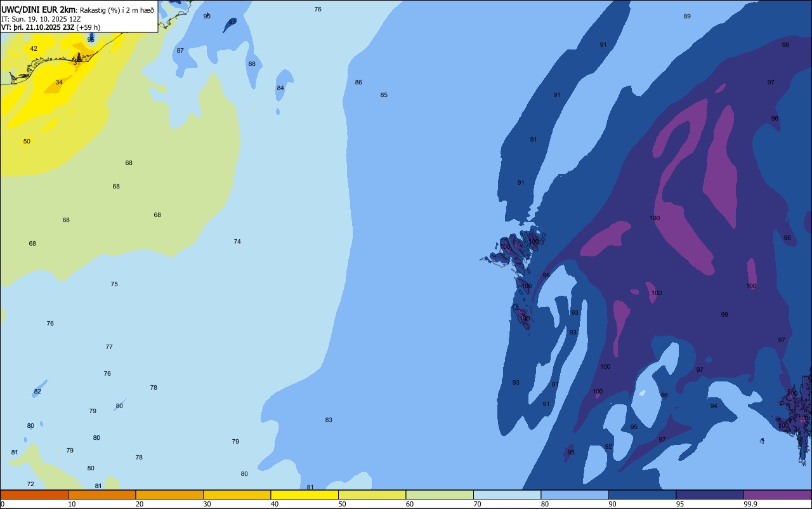Click the map humidity value 92

pos(608,447)
